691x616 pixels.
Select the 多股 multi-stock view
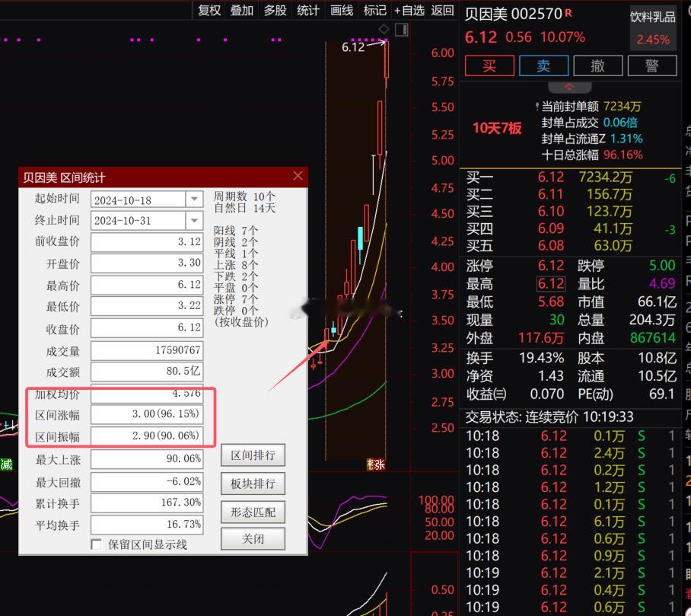point(275,10)
